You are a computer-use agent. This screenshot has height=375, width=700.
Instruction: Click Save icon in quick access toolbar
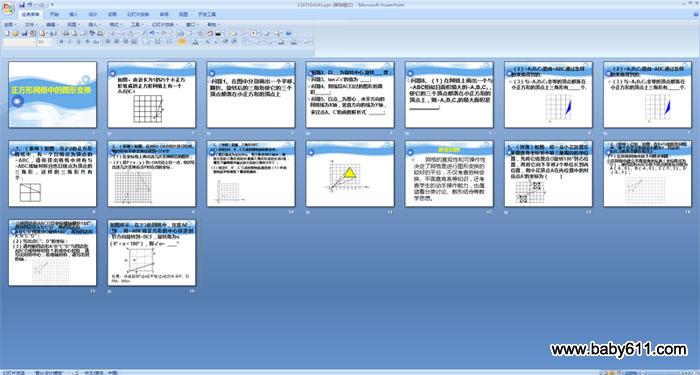tap(22, 4)
